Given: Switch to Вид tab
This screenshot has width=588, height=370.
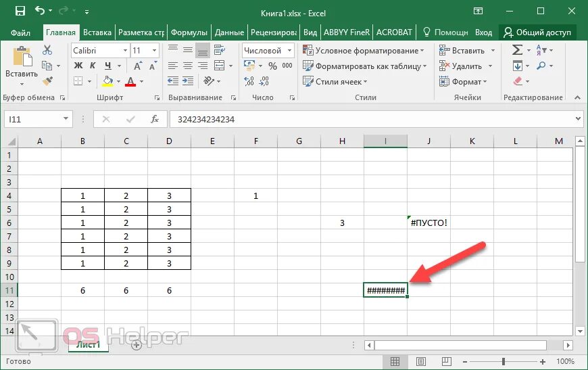Looking at the screenshot, I should coord(310,32).
